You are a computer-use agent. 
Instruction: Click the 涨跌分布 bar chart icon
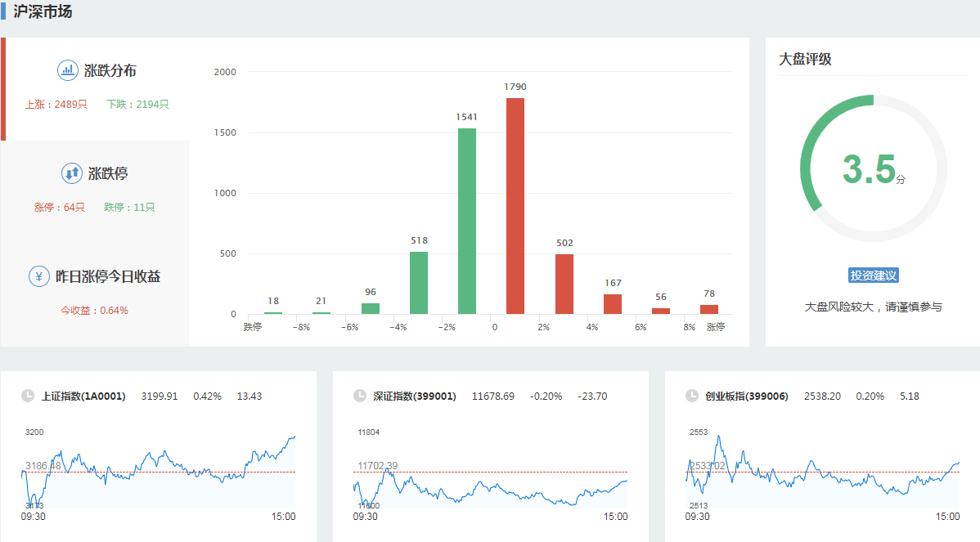point(67,70)
